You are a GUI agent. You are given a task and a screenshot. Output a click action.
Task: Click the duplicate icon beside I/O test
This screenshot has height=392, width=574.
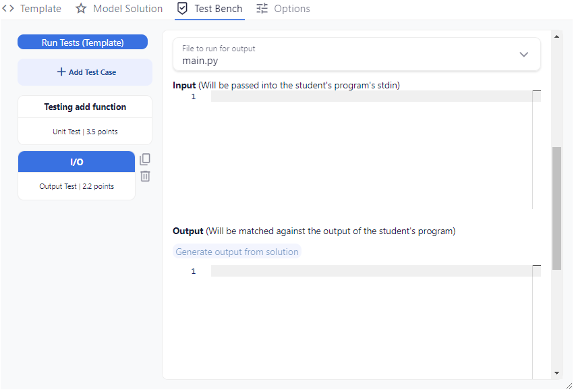tap(145, 159)
